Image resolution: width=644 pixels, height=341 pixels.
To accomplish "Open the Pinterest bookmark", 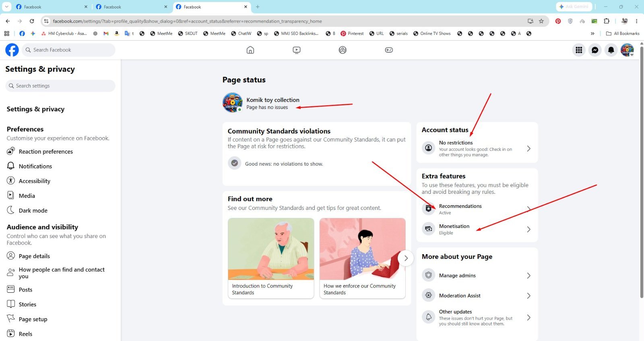I will click(352, 33).
